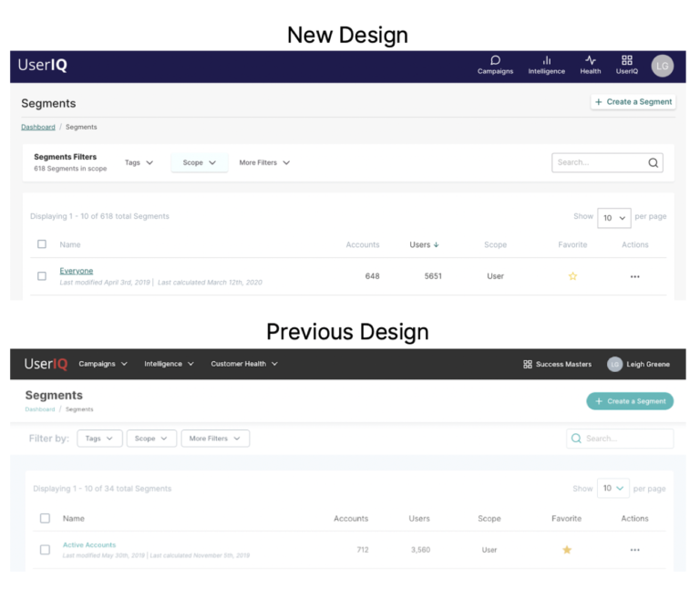Open the Everyone segment link
This screenshot has width=700, height=600.
pyautogui.click(x=77, y=271)
